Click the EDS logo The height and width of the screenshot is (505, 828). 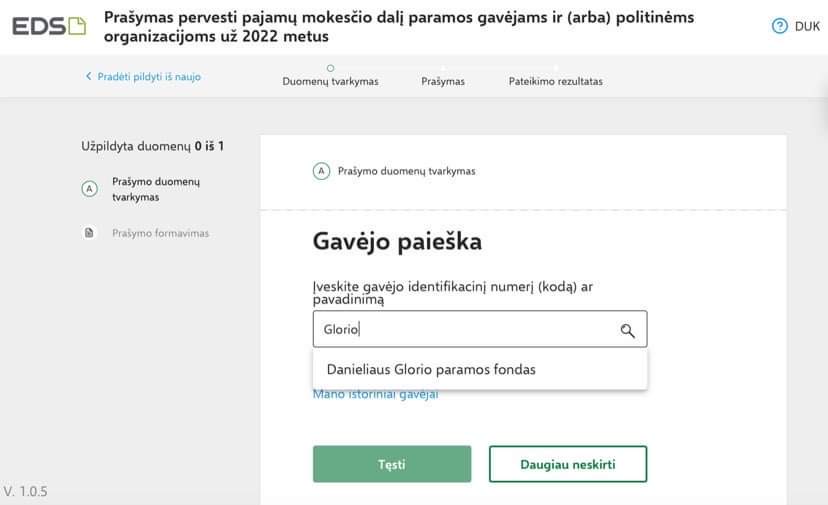48,26
